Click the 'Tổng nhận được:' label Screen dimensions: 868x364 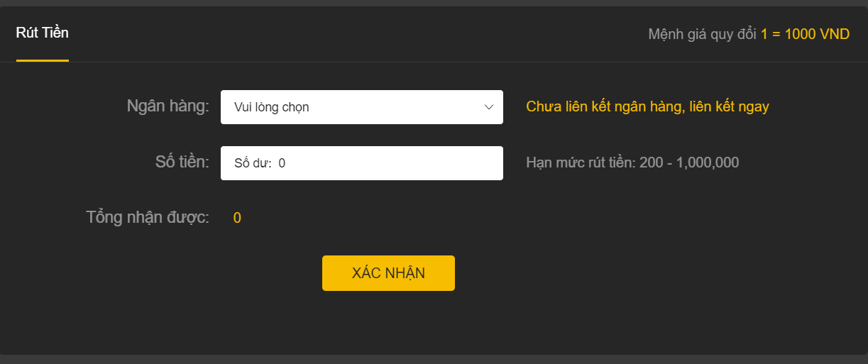point(148,217)
